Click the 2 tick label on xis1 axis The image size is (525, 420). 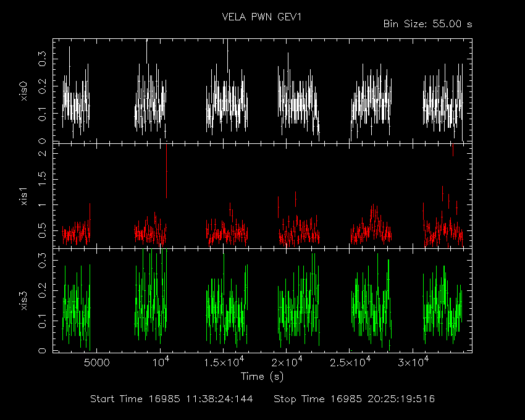[x=42, y=153]
